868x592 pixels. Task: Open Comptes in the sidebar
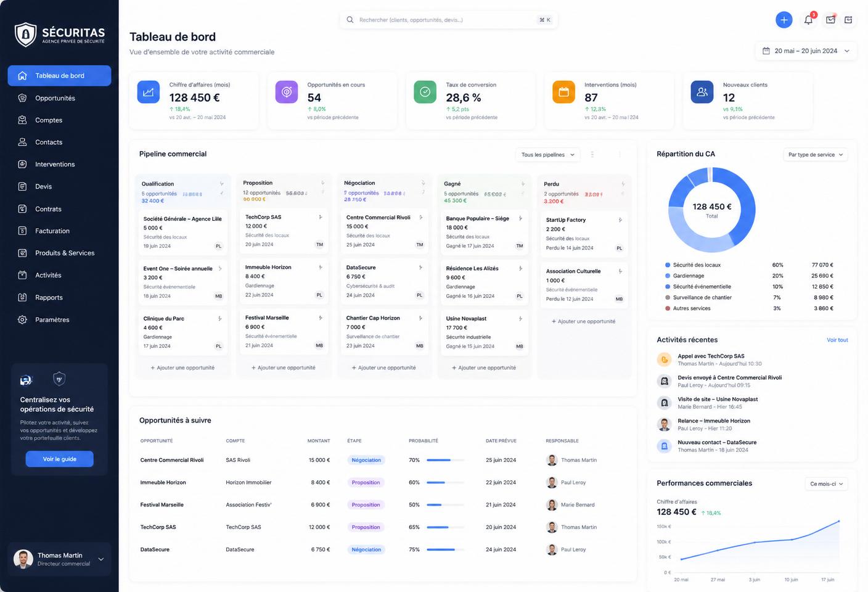tap(59, 120)
